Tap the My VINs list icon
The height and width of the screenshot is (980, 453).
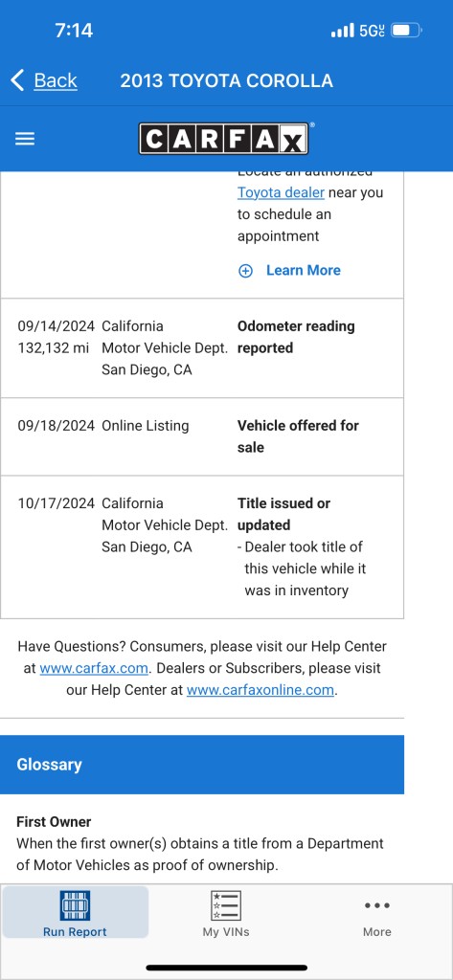[x=226, y=905]
